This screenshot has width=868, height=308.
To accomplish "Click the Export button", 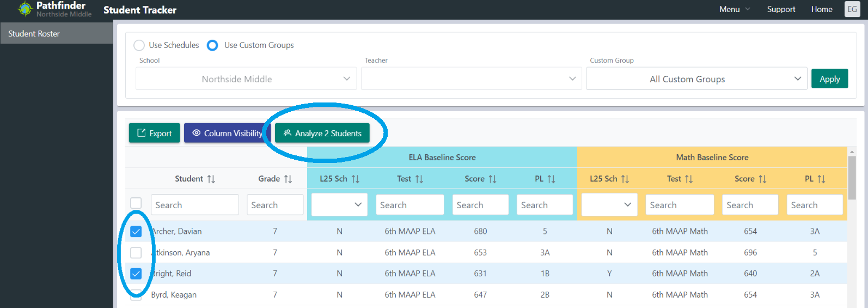I will [155, 133].
